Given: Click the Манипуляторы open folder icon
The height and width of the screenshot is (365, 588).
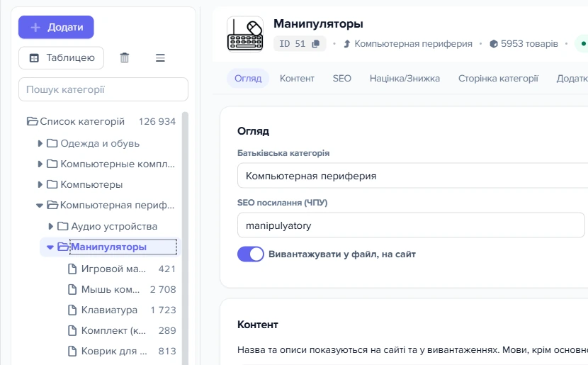Looking at the screenshot, I should point(63,247).
